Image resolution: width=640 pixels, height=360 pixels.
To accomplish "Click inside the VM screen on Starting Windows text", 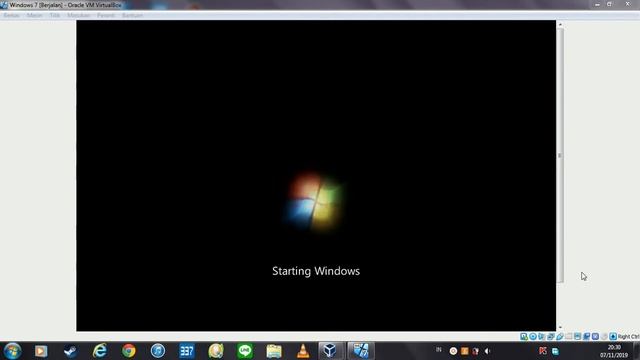I will (x=316, y=271).
